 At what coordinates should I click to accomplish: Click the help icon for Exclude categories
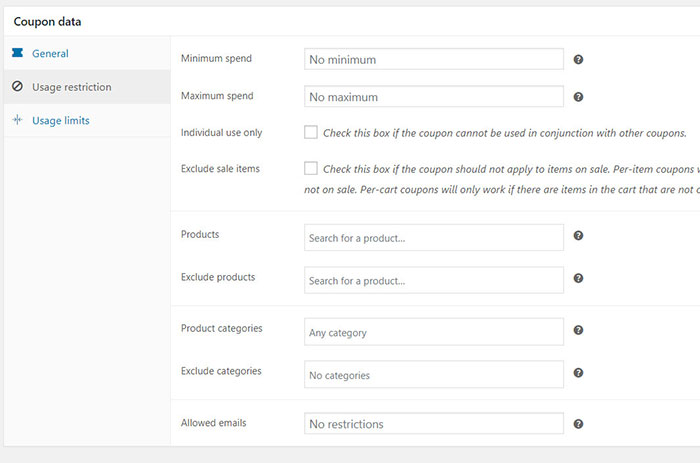[578, 374]
